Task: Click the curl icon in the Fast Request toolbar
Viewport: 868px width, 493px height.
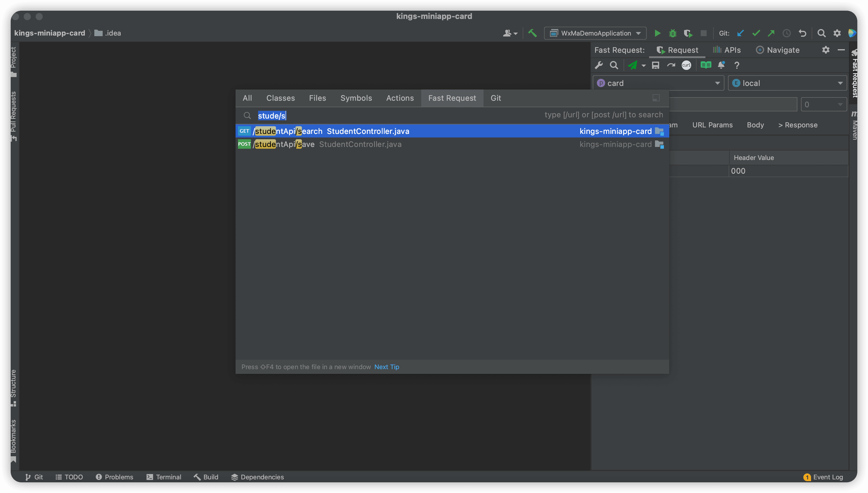Action: pos(686,65)
